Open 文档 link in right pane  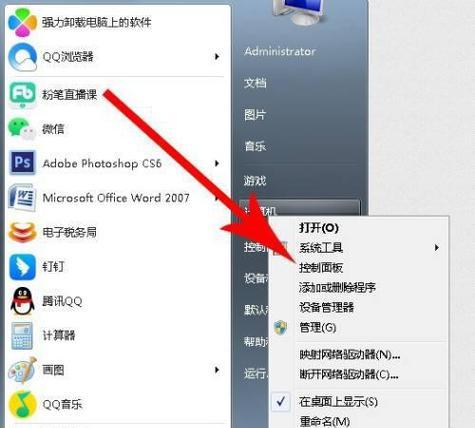tap(255, 83)
